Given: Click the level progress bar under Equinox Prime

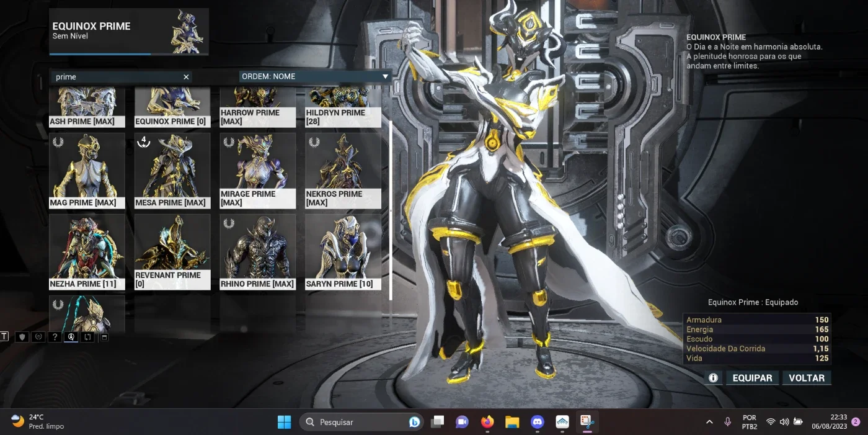Looking at the screenshot, I should [129, 55].
